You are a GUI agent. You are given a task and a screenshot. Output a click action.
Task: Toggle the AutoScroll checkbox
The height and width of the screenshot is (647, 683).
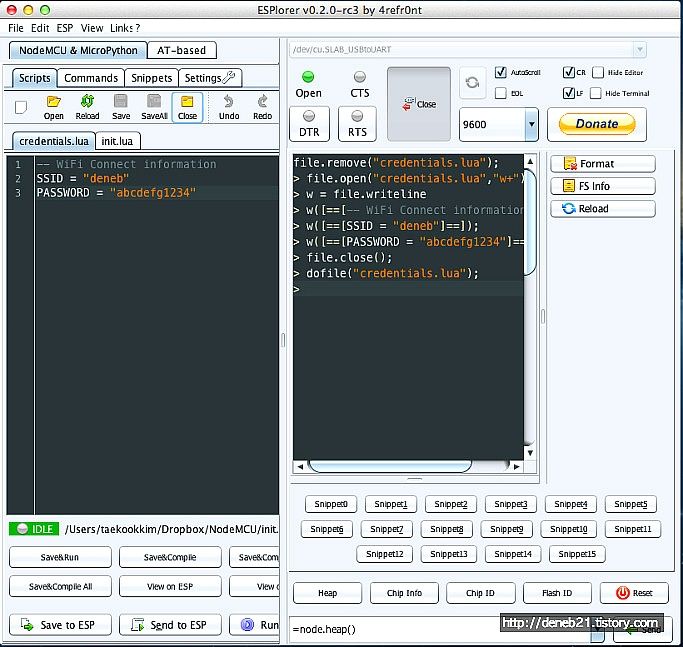[x=500, y=72]
